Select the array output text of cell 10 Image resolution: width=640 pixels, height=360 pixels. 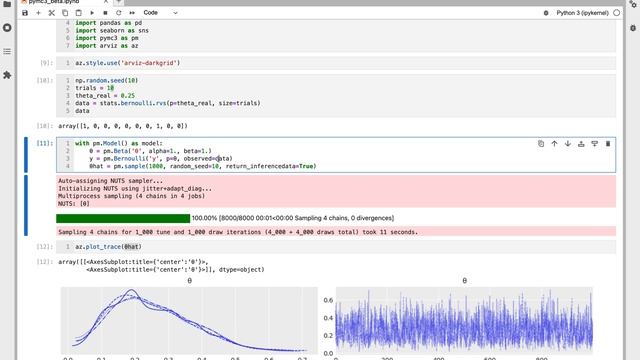(123, 126)
